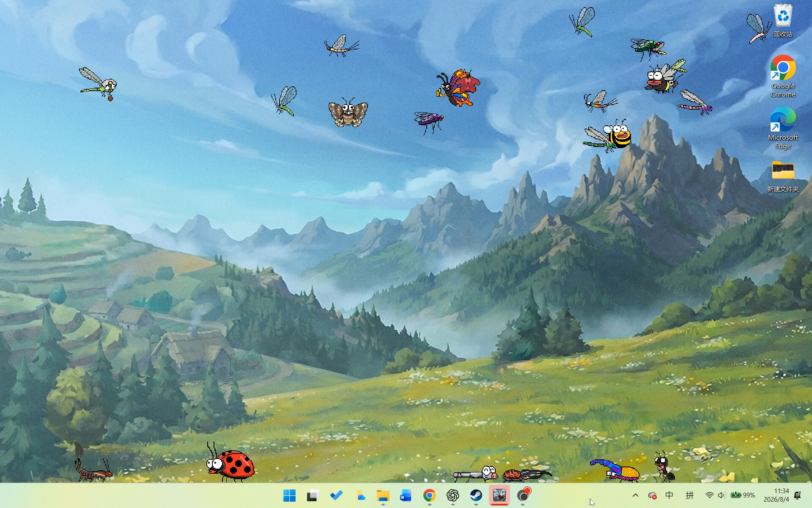Viewport: 812px width, 508px height.
Task: Select the 新建文件夹 folder on desktop
Action: click(783, 177)
